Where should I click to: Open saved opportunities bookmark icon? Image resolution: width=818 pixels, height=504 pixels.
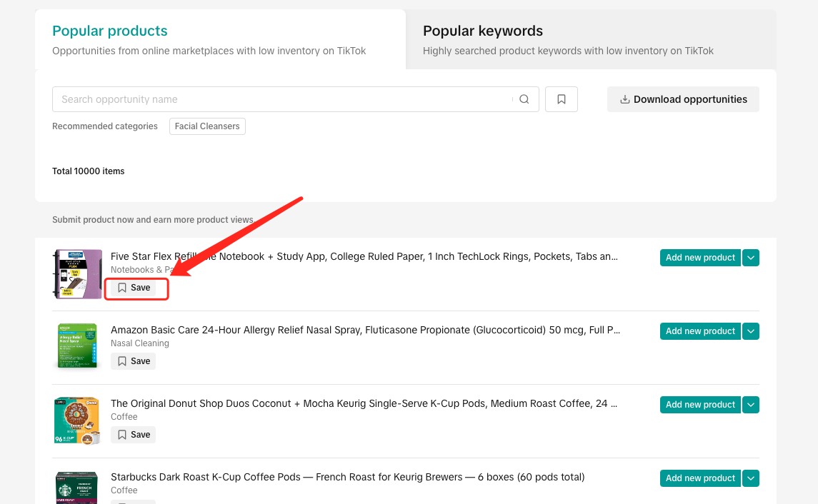point(562,99)
